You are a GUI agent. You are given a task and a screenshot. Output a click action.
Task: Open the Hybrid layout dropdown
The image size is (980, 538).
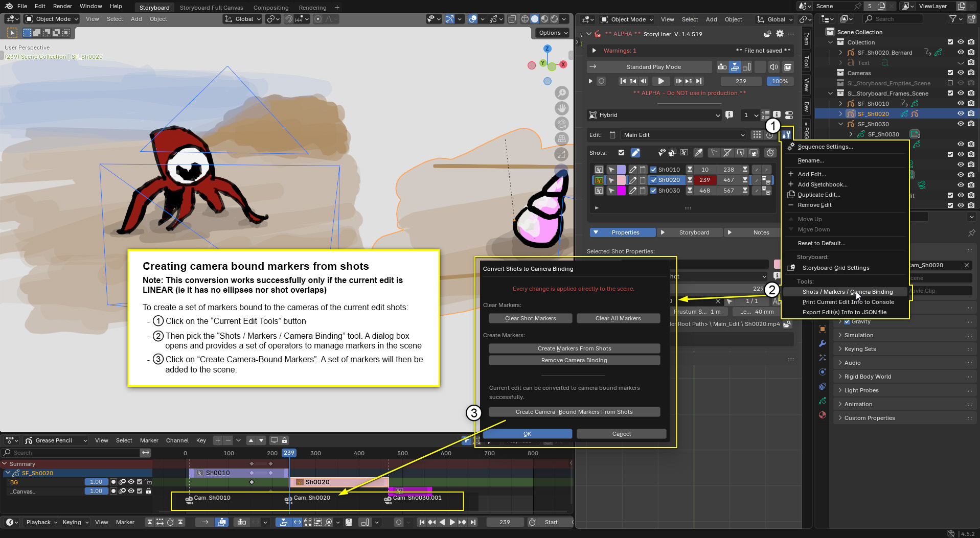654,115
